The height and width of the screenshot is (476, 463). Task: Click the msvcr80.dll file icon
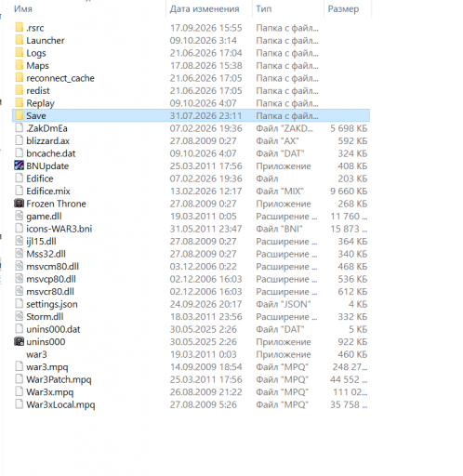click(20, 291)
